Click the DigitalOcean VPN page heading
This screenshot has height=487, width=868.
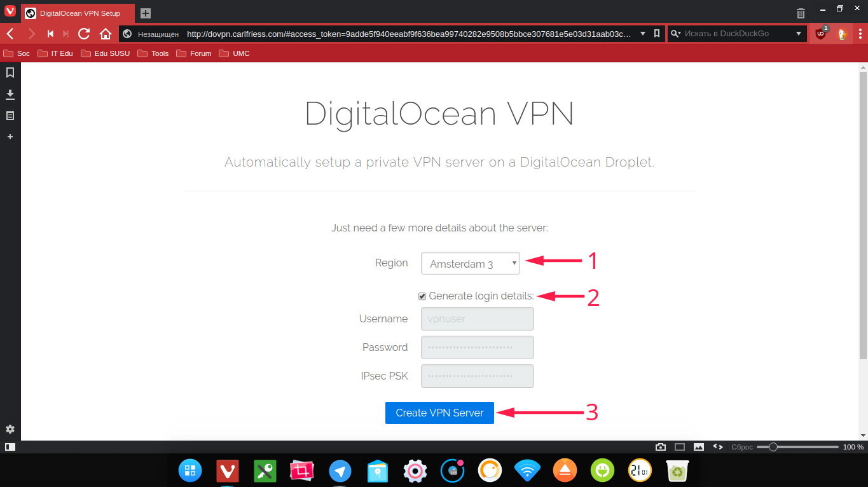point(439,114)
